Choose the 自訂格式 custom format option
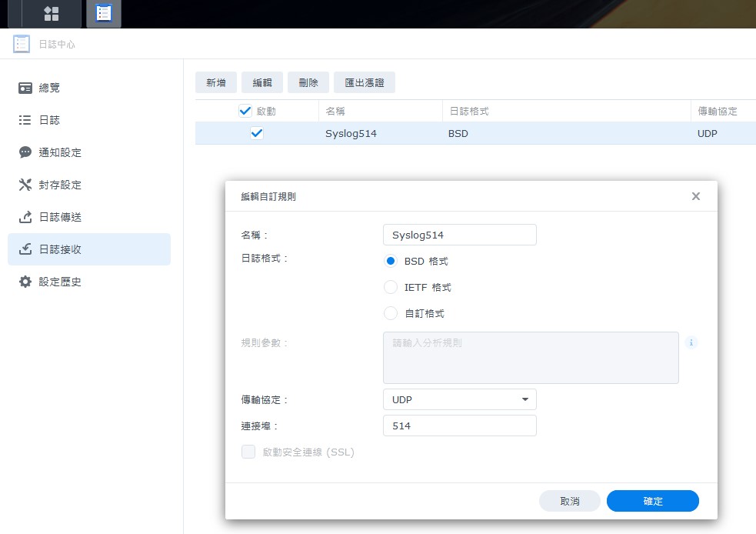The image size is (756, 534). tap(391, 313)
